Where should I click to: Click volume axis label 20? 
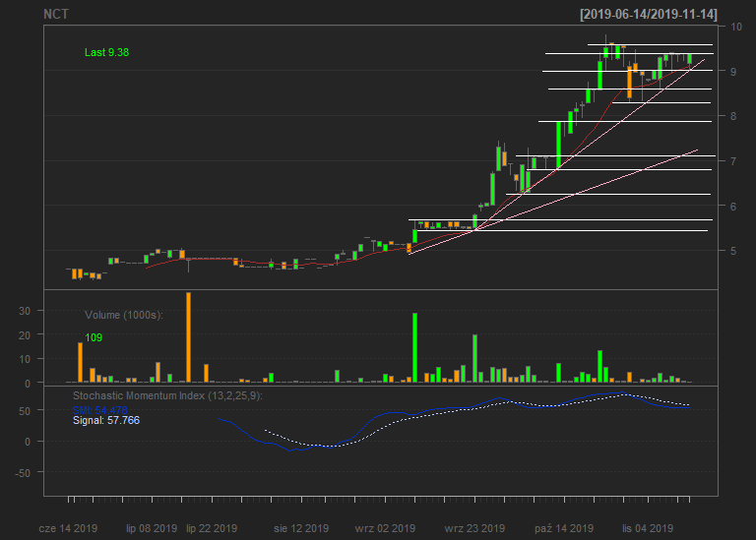click(x=25, y=335)
